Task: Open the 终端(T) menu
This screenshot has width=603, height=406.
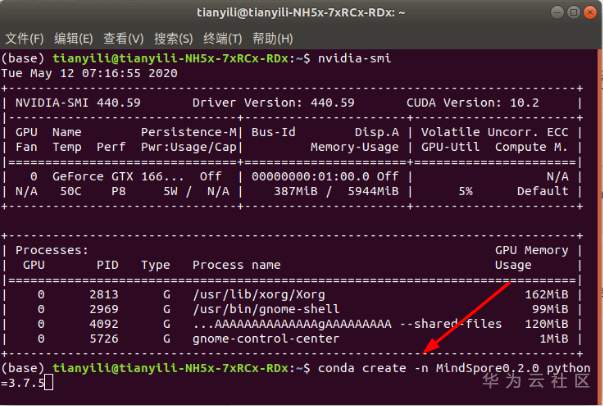Action: pos(223,39)
